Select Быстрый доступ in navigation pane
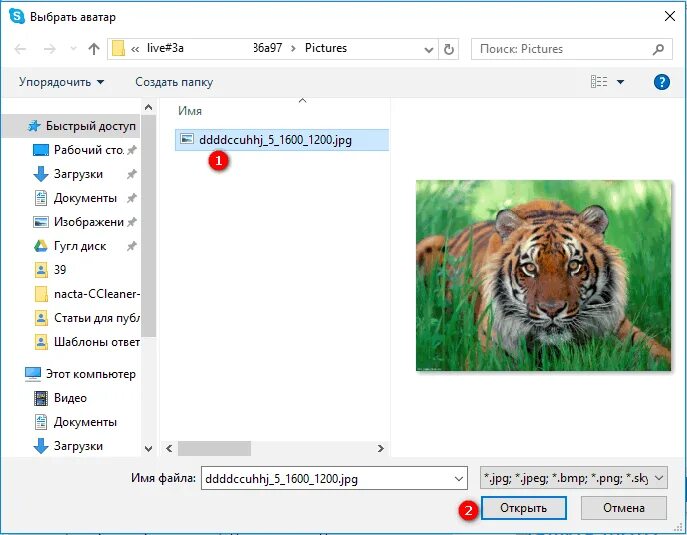The image size is (687, 535). click(71, 126)
